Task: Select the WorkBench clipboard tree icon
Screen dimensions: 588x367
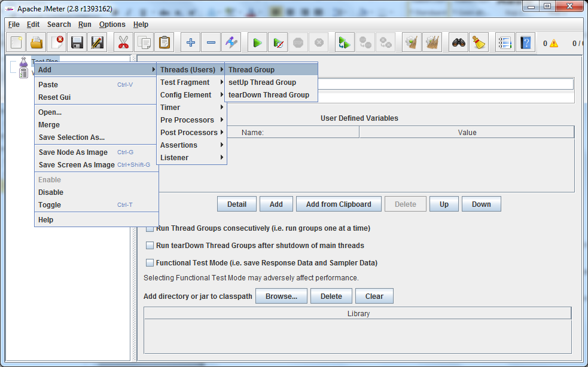Action: click(x=23, y=73)
